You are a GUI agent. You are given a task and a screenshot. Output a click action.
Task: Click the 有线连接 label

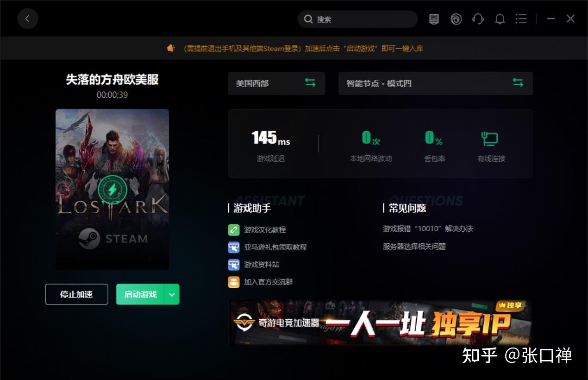pyautogui.click(x=491, y=158)
